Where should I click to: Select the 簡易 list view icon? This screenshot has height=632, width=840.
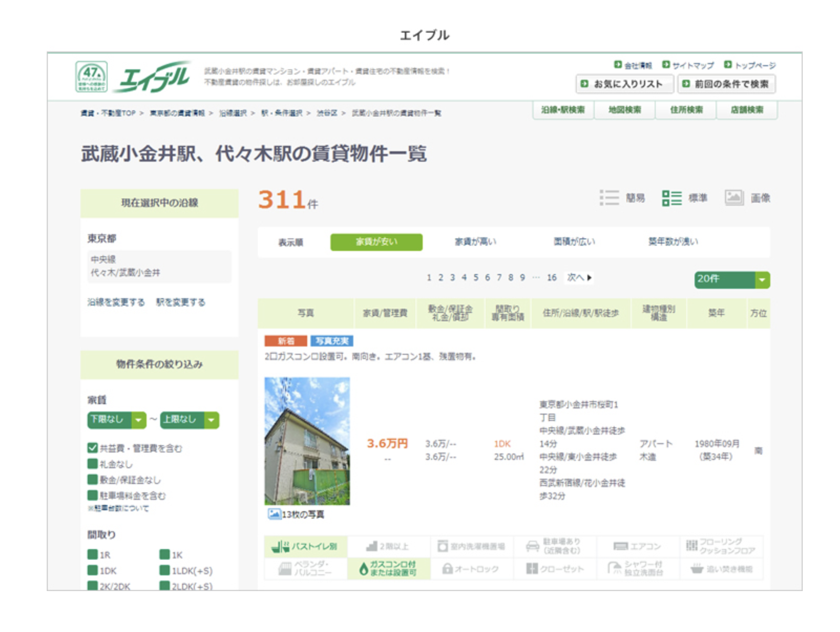pos(609,198)
